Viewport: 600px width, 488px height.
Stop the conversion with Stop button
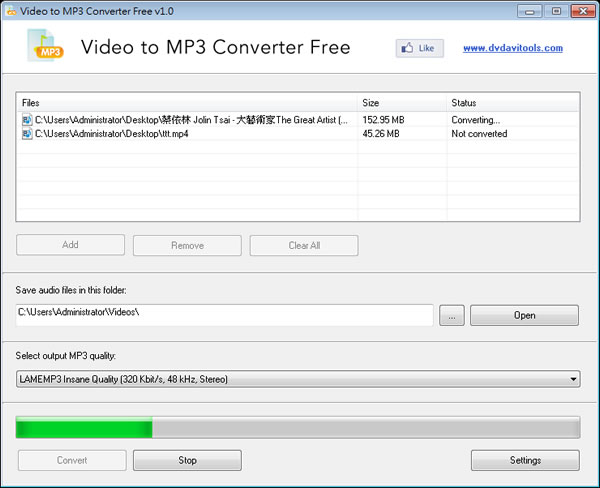[x=187, y=460]
